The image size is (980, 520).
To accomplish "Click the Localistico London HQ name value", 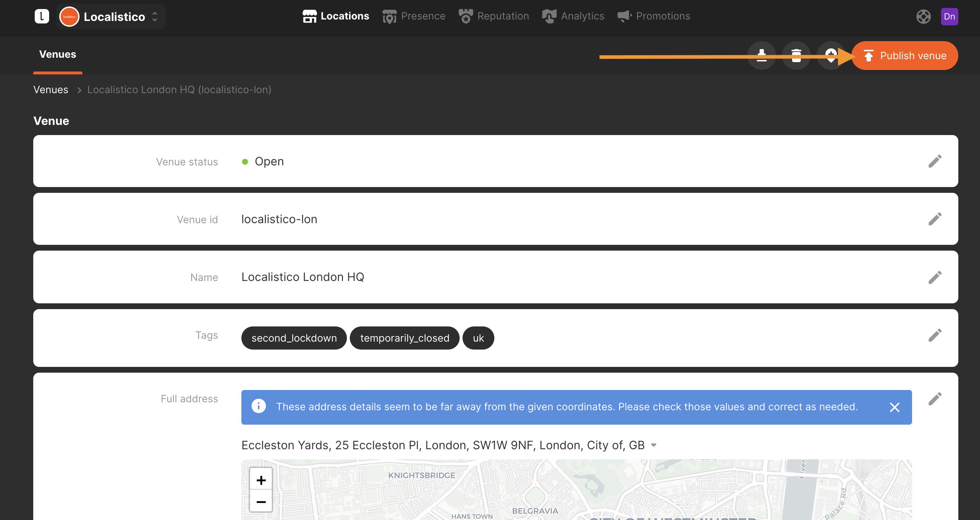I will tap(303, 277).
